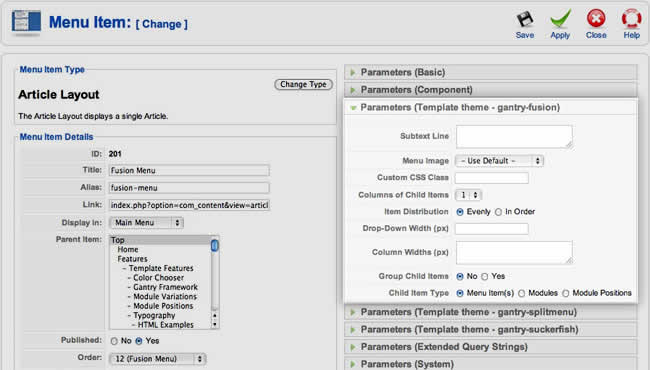Screen dimensions: 650x370
Task: Select In Order for Item Distribution
Action: point(498,212)
